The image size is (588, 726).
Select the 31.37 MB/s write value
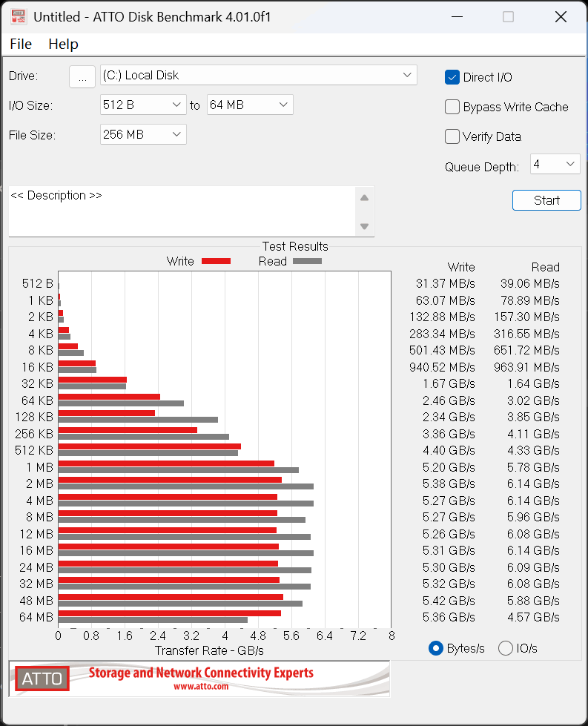coord(446,283)
